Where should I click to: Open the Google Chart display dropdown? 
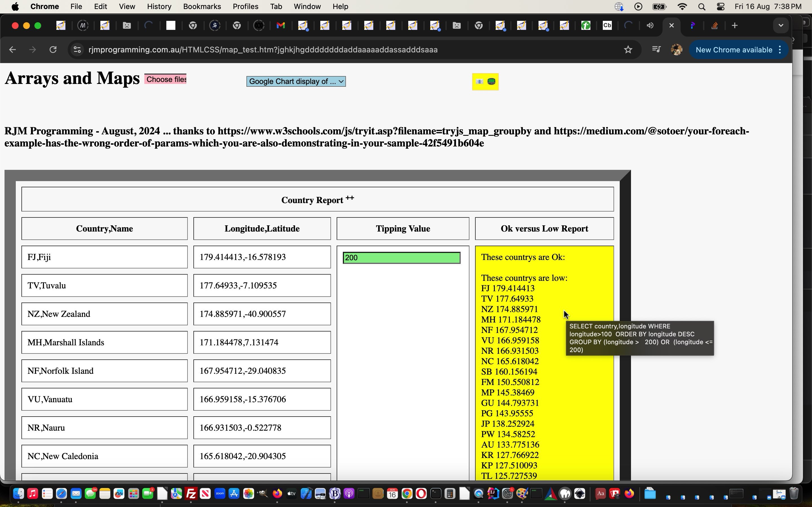tap(295, 81)
